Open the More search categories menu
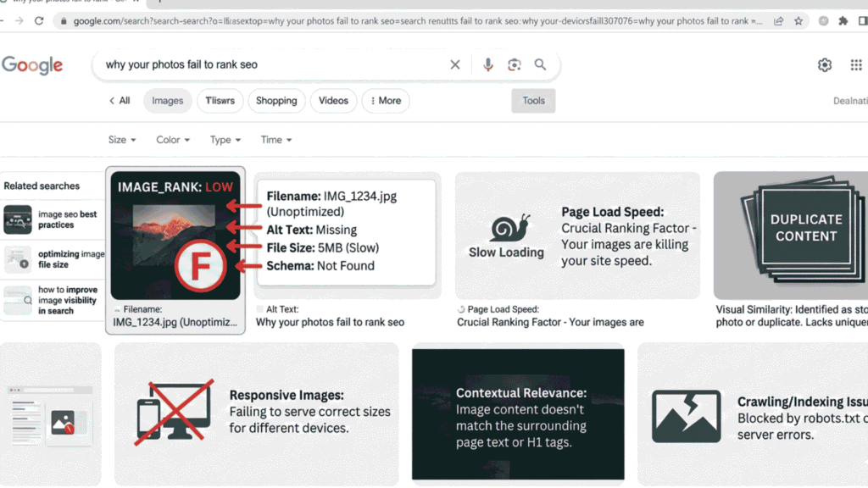868x488 pixels. 386,101
